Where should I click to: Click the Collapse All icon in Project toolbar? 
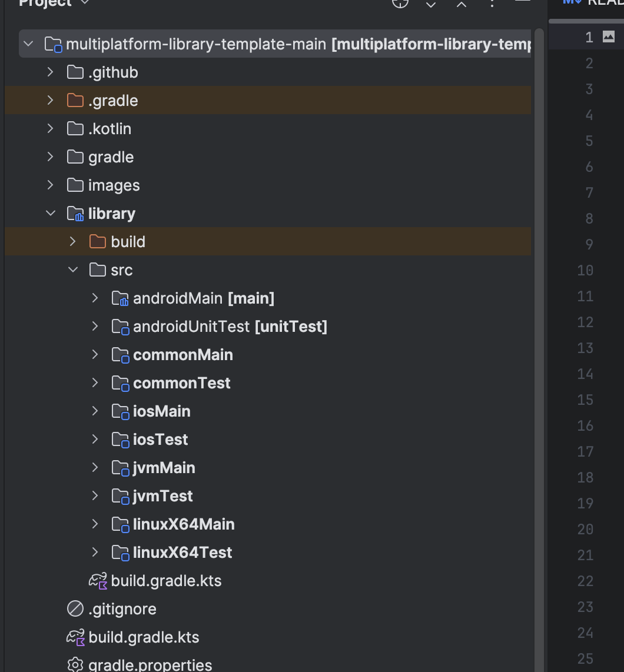coord(462,4)
